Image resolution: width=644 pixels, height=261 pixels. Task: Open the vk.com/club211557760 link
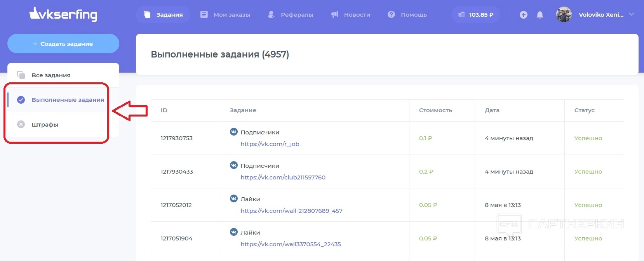283,177
